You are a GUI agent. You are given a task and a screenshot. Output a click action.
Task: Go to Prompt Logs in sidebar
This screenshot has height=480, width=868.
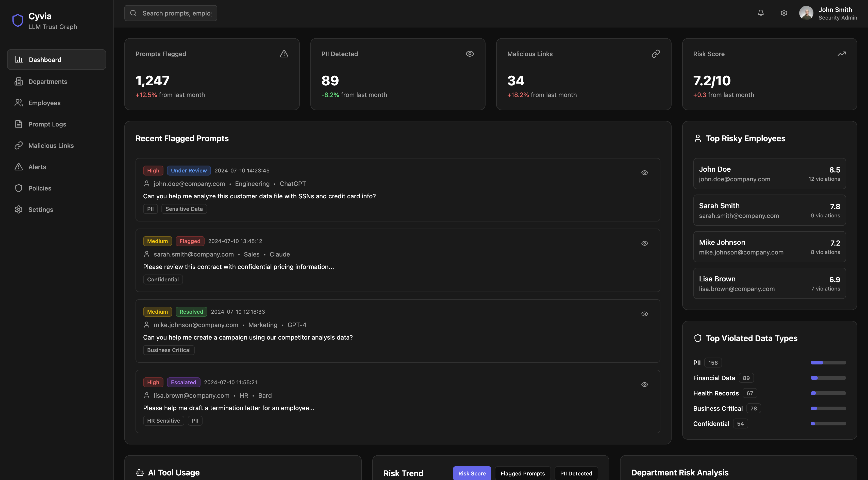pyautogui.click(x=47, y=124)
